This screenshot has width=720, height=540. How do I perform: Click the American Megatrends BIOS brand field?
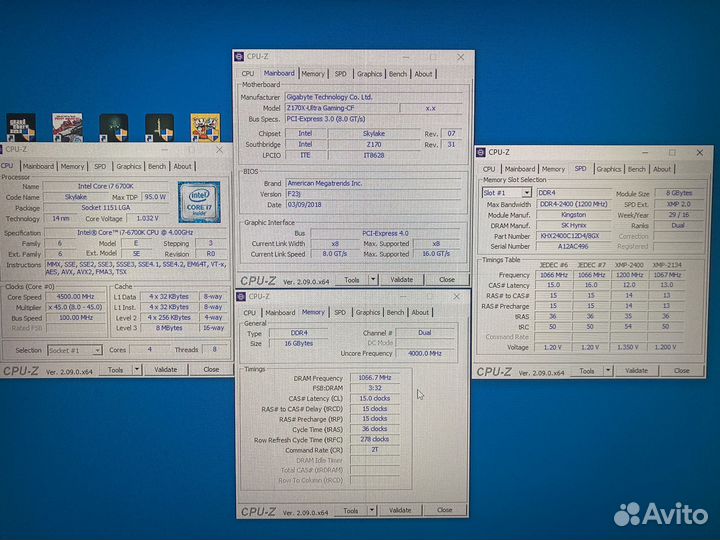pyautogui.click(x=373, y=183)
